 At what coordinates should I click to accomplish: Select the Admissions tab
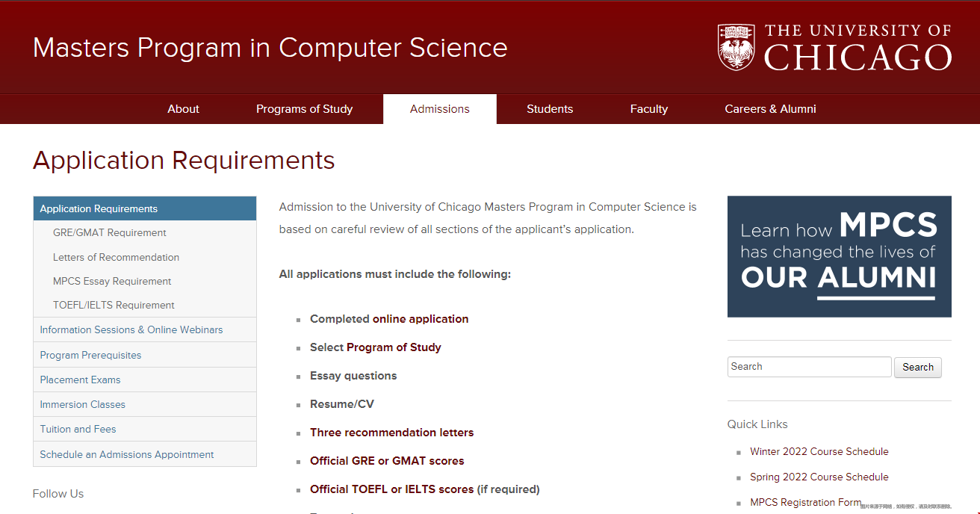(440, 109)
